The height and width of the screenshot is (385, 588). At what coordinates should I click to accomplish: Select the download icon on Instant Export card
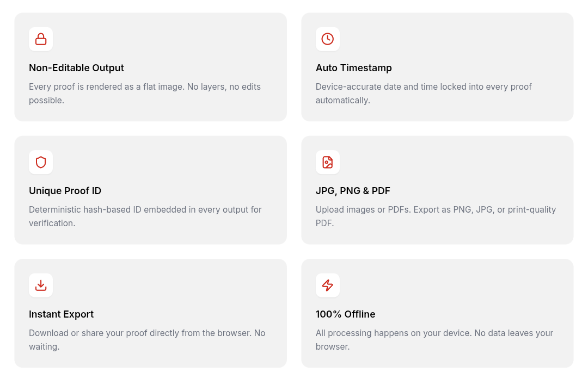point(41,285)
